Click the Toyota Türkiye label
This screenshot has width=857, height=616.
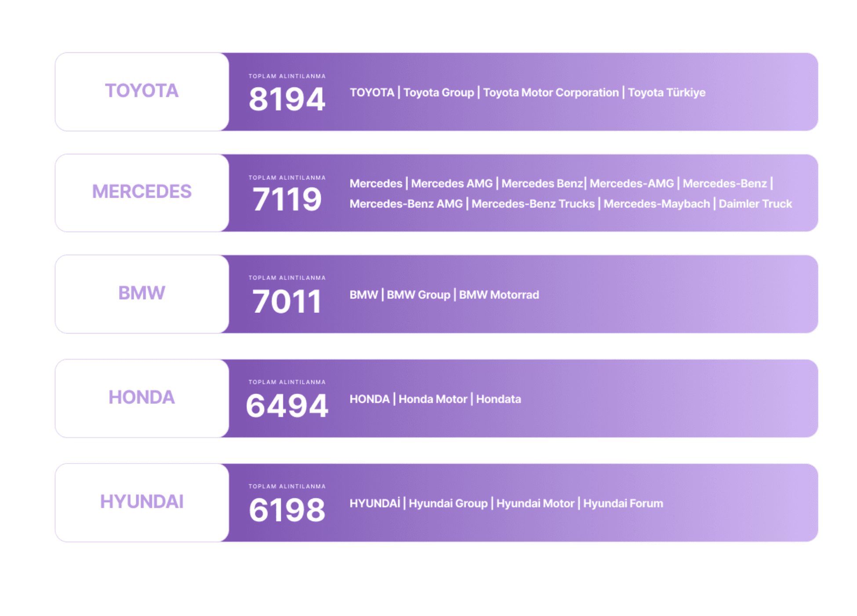coord(666,93)
